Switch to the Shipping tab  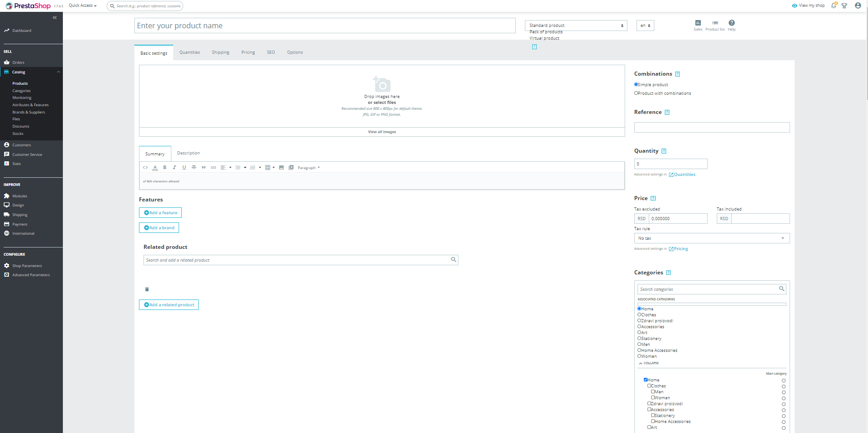221,52
